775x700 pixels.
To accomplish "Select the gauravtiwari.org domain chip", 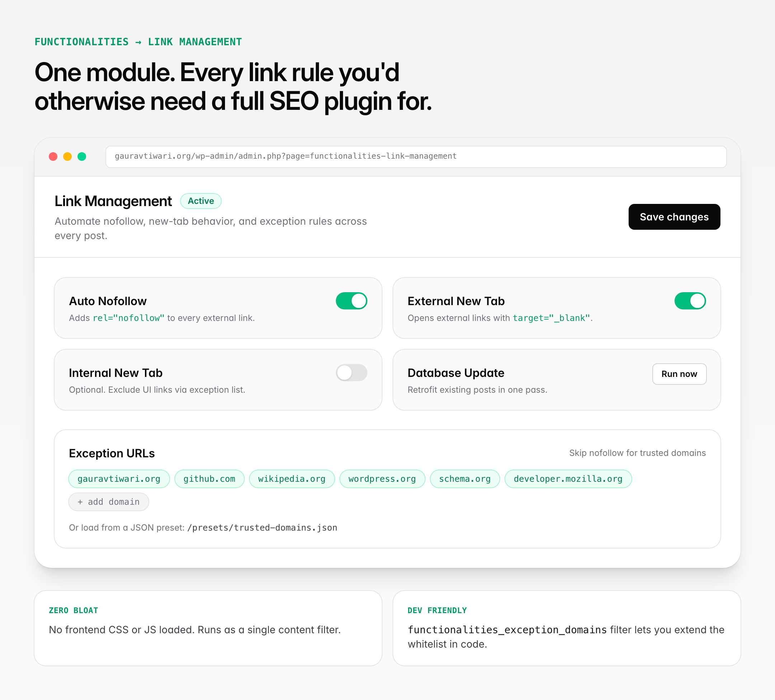I will point(118,479).
